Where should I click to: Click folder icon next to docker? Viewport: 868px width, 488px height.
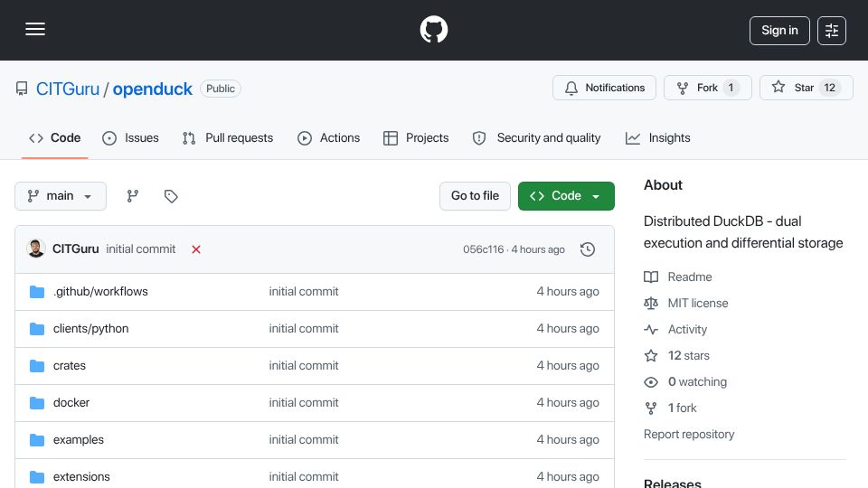(x=37, y=403)
